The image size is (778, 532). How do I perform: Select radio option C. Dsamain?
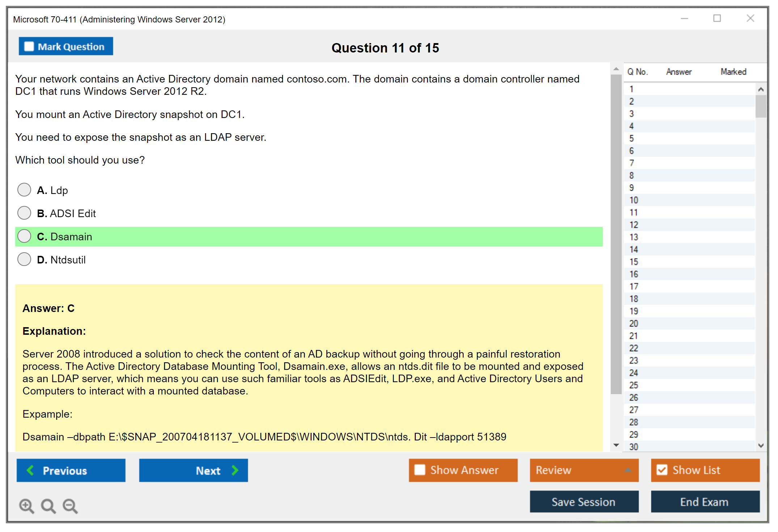[24, 236]
